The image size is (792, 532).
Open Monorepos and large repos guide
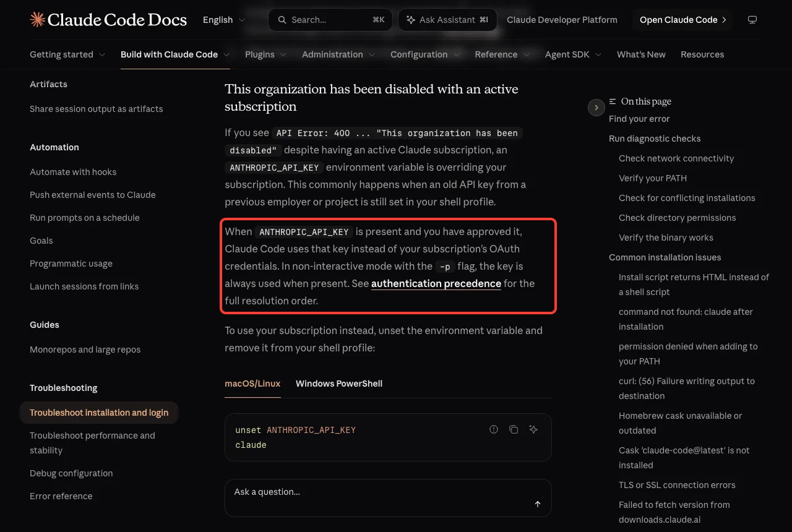coord(85,350)
